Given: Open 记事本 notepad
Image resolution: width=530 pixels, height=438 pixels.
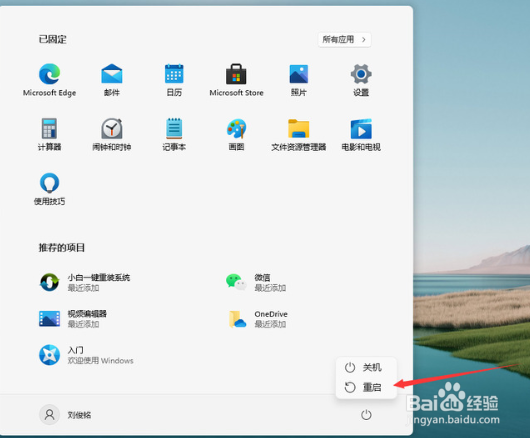Looking at the screenshot, I should click(174, 135).
